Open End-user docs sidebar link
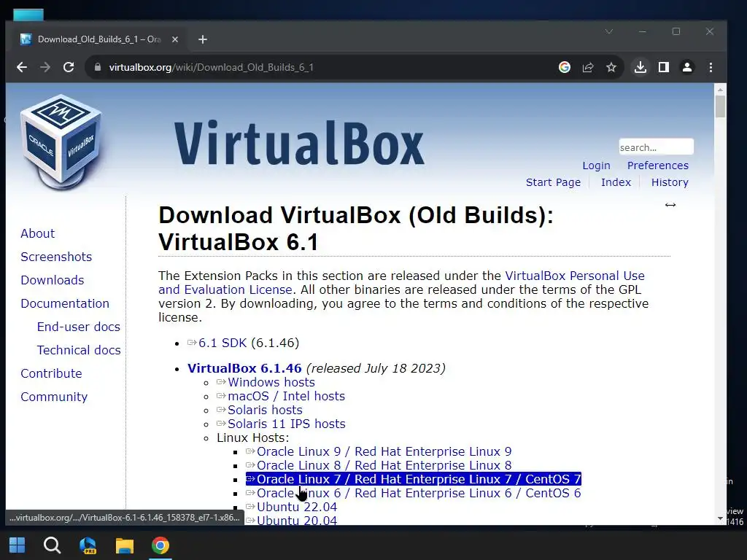 79,327
